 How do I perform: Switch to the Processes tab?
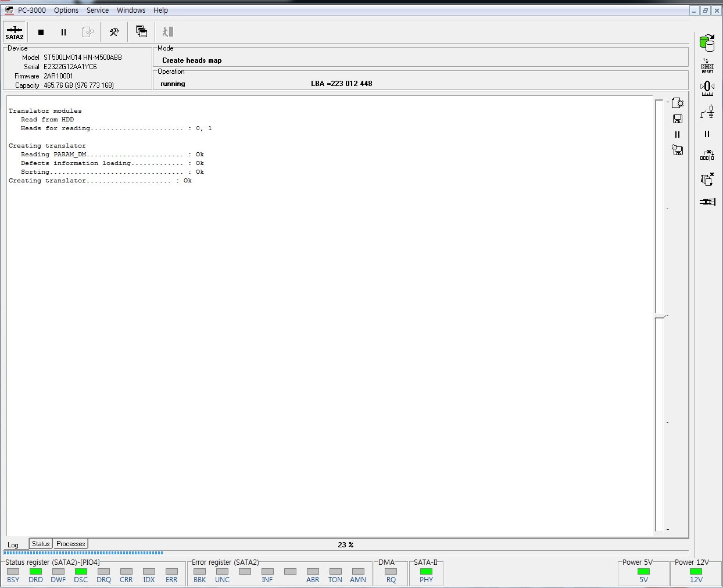point(71,544)
